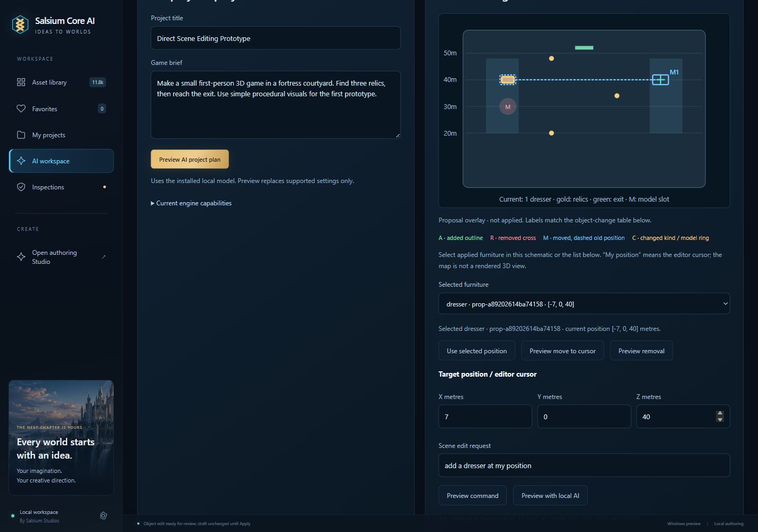Click the Windows preview status bar text
The height and width of the screenshot is (532, 758).
tap(683, 523)
